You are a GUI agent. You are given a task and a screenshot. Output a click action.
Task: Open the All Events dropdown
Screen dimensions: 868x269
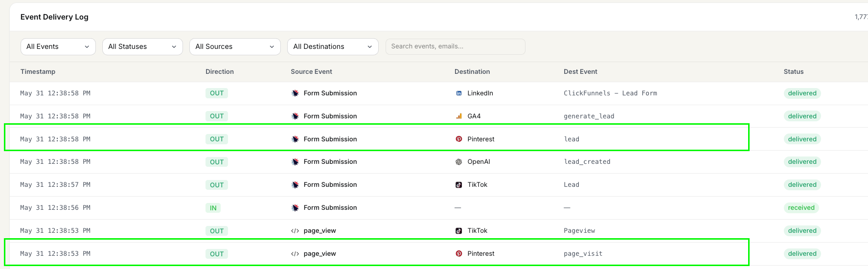58,46
